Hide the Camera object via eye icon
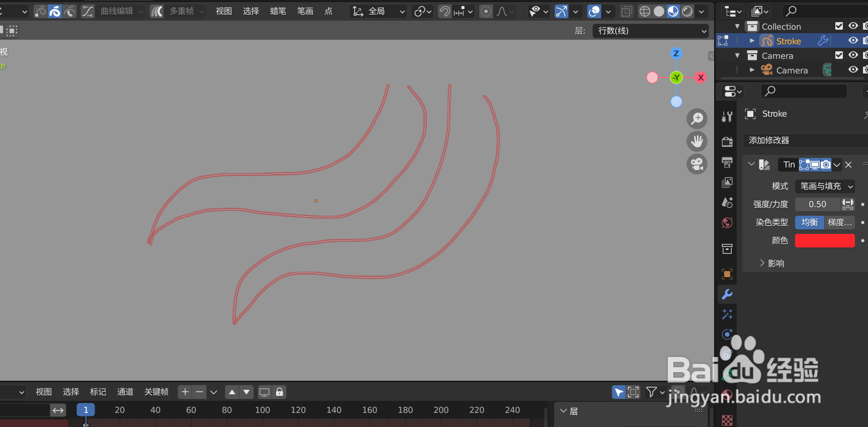 click(853, 69)
